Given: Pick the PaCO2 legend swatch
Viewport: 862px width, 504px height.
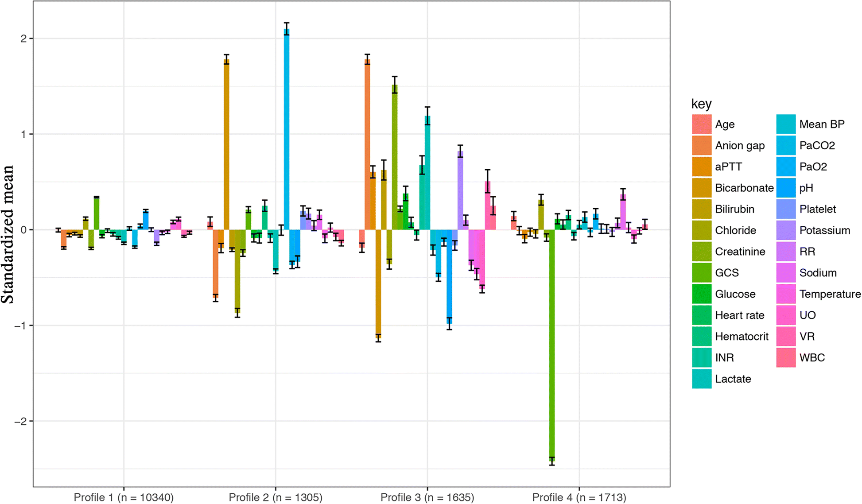Looking at the screenshot, I should (x=786, y=145).
